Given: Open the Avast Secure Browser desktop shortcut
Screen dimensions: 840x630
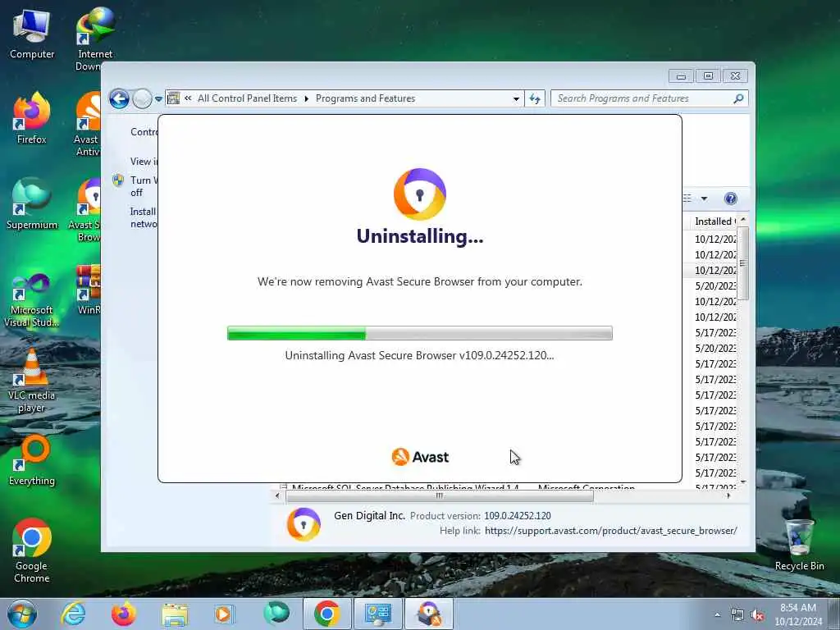Looking at the screenshot, I should (85, 210).
